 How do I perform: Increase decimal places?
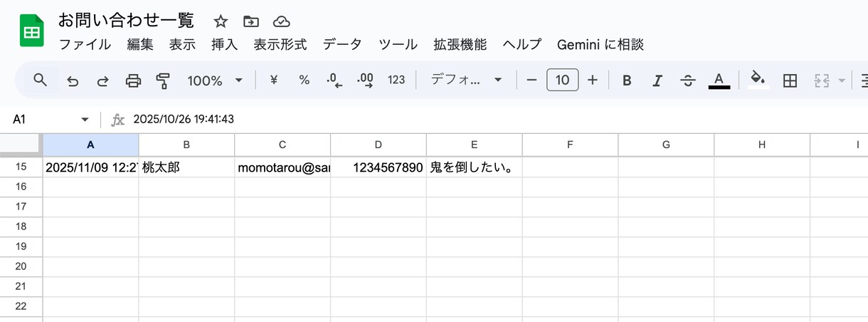pyautogui.click(x=365, y=80)
